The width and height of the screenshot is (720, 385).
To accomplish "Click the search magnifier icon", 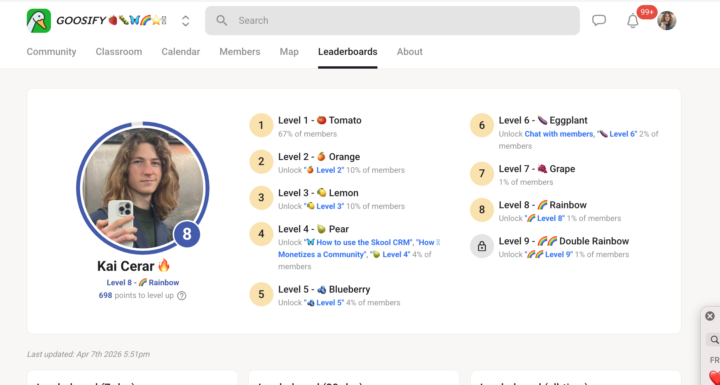I will click(x=222, y=20).
